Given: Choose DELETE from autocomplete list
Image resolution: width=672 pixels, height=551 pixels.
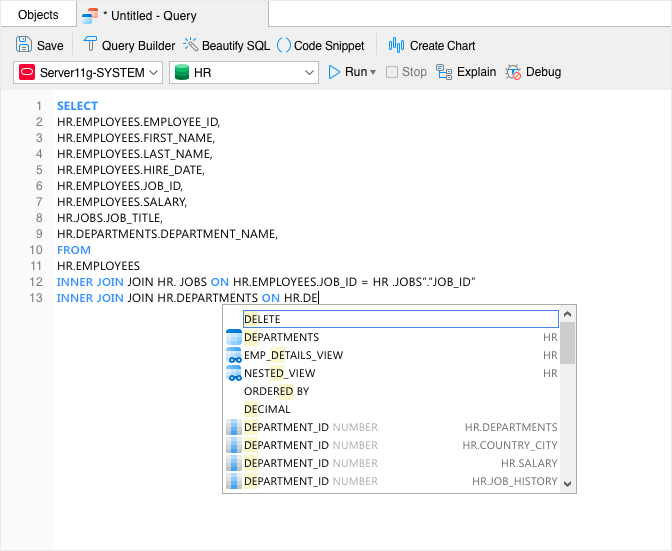Looking at the screenshot, I should 401,319.
